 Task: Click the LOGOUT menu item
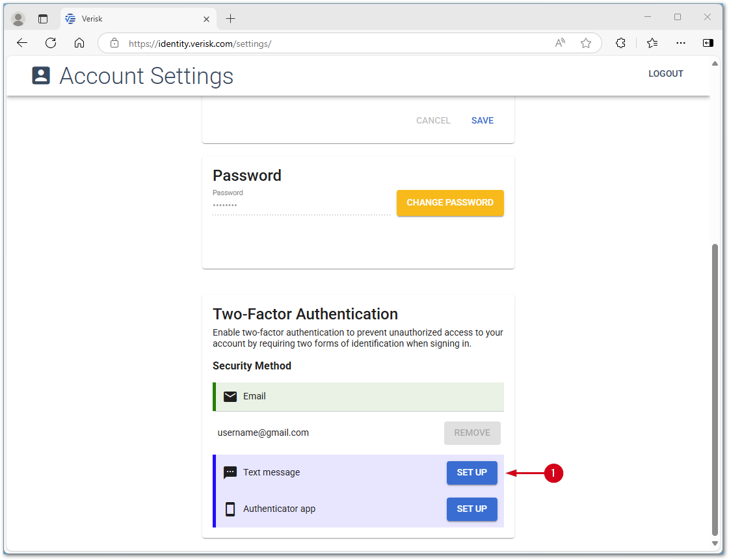[x=665, y=73]
